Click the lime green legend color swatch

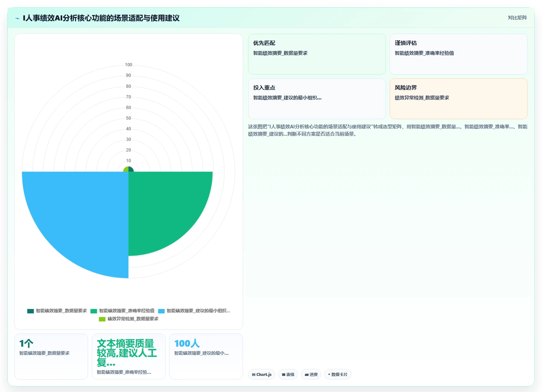pos(102,319)
